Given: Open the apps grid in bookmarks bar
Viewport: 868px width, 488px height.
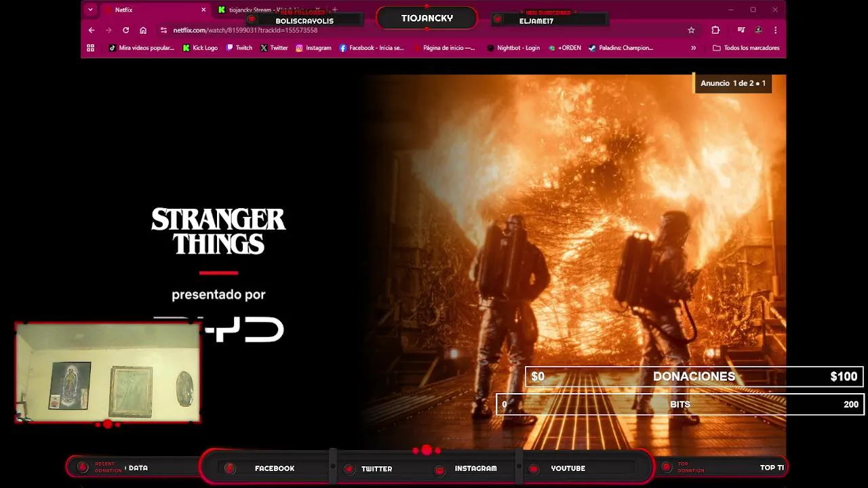Looking at the screenshot, I should click(x=90, y=48).
